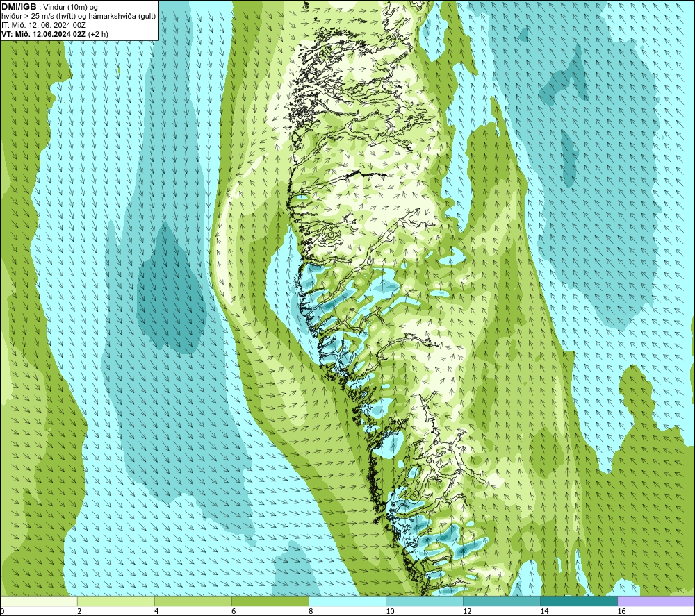Click the legend scale label "14"
The width and height of the screenshot is (695, 616).
[544, 612]
